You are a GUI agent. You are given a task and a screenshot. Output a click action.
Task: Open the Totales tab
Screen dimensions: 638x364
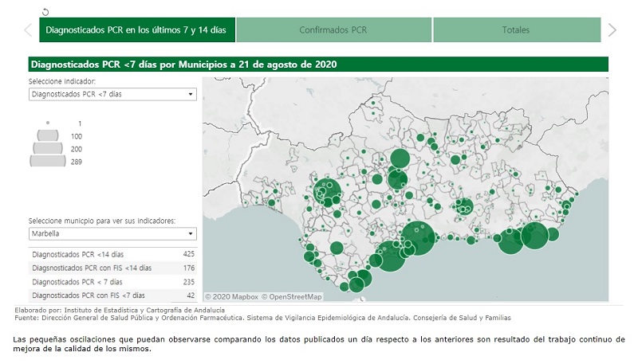pyautogui.click(x=517, y=29)
